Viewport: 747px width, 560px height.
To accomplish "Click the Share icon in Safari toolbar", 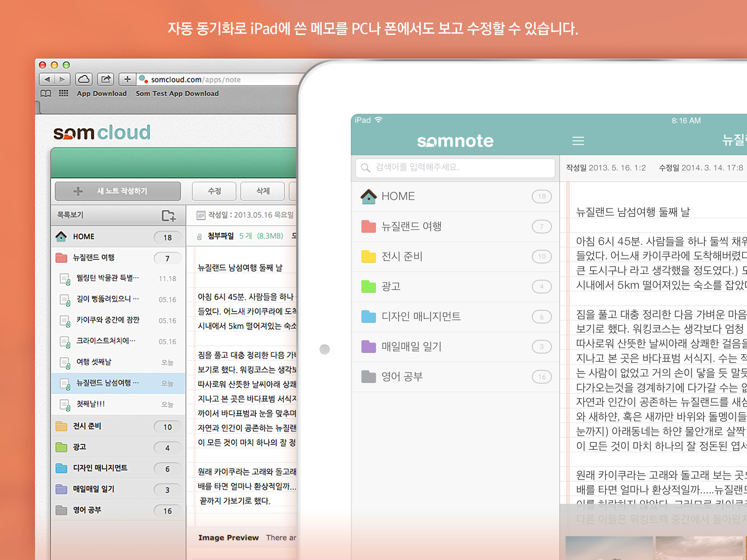I will pos(105,79).
